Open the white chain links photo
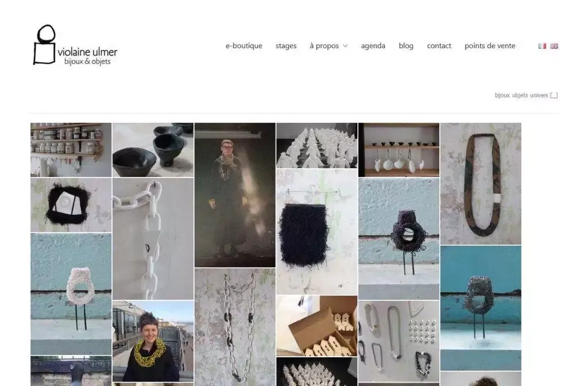This screenshot has width=588, height=386. [153, 238]
